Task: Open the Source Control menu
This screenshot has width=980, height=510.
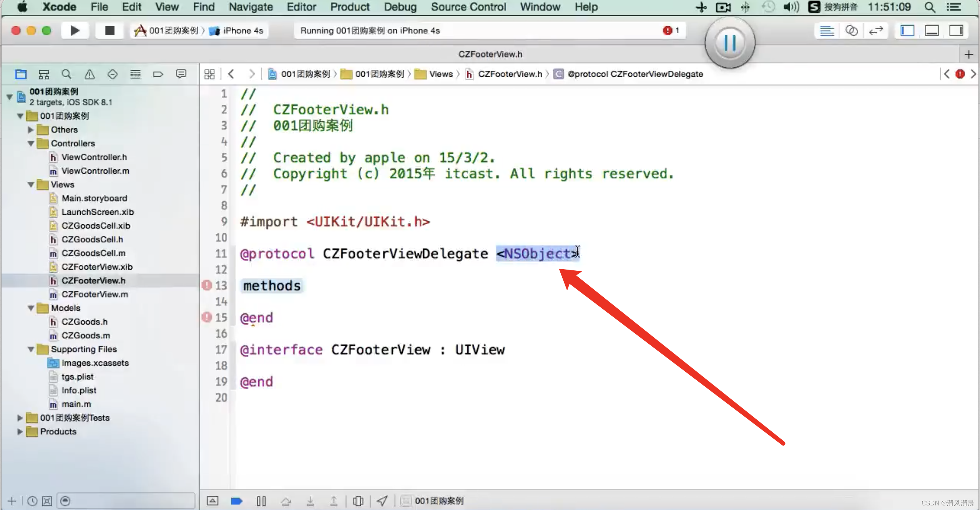Action: pyautogui.click(x=468, y=7)
